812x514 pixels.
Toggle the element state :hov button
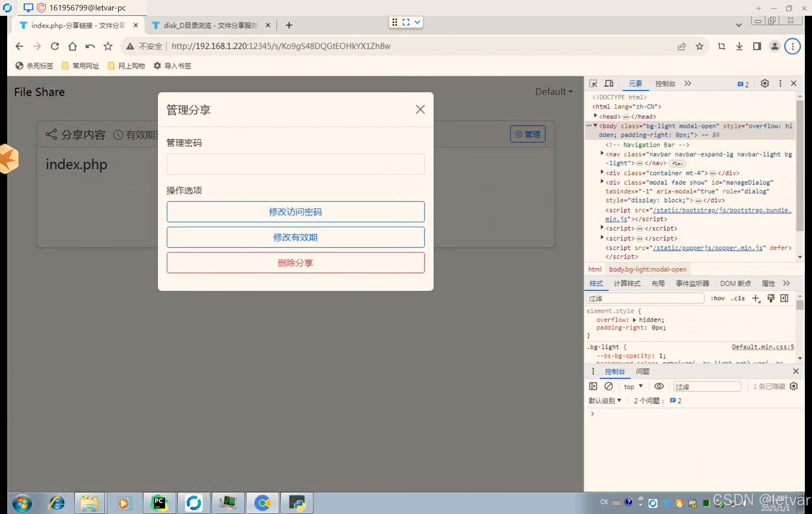tap(717, 298)
